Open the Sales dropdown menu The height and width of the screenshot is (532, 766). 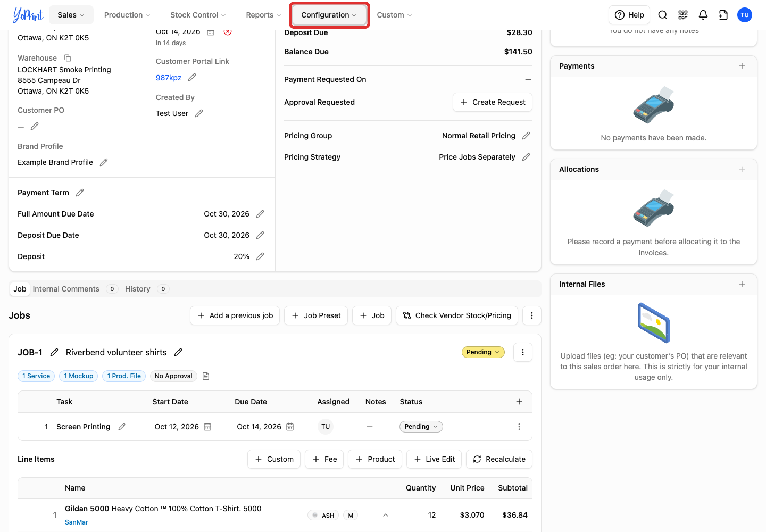pos(71,15)
